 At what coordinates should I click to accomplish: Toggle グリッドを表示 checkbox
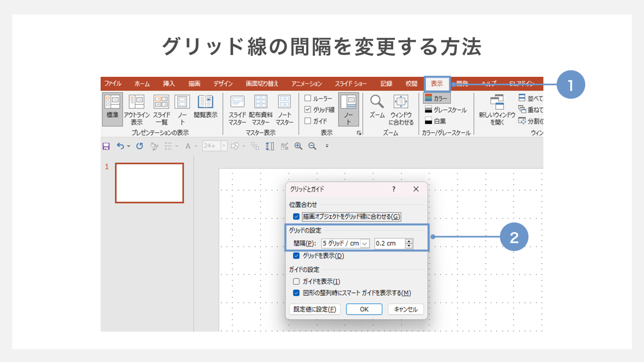pyautogui.click(x=296, y=256)
